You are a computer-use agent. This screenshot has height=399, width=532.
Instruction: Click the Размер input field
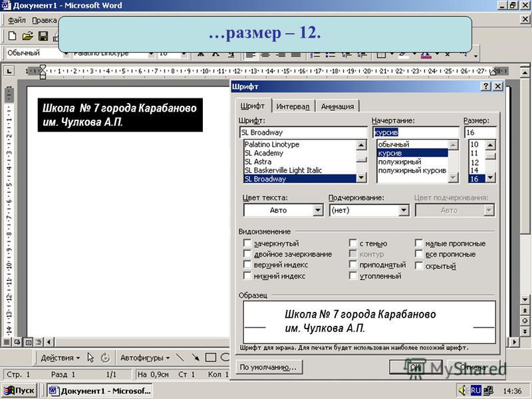(480, 132)
